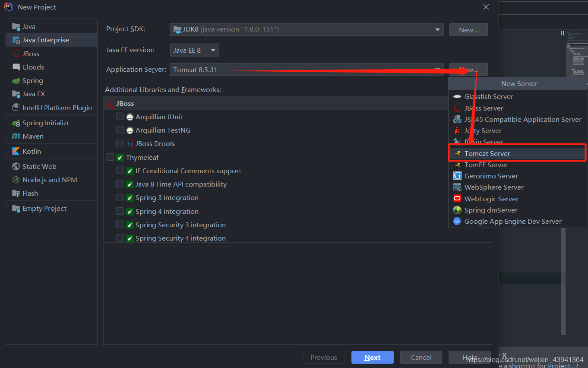Click Cancel button
Screen dimensions: 588x368
pos(421,357)
